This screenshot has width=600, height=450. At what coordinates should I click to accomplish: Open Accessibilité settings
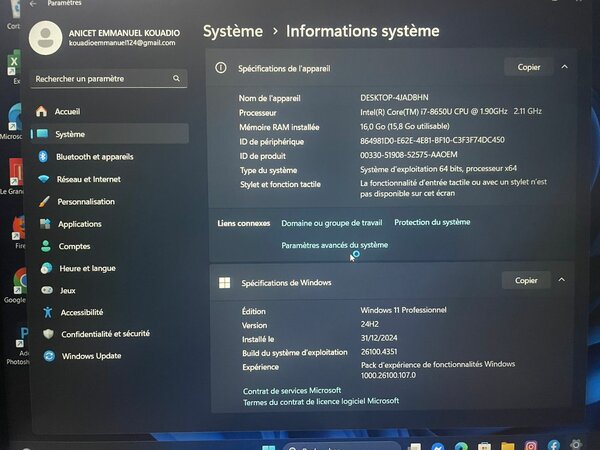coord(81,312)
